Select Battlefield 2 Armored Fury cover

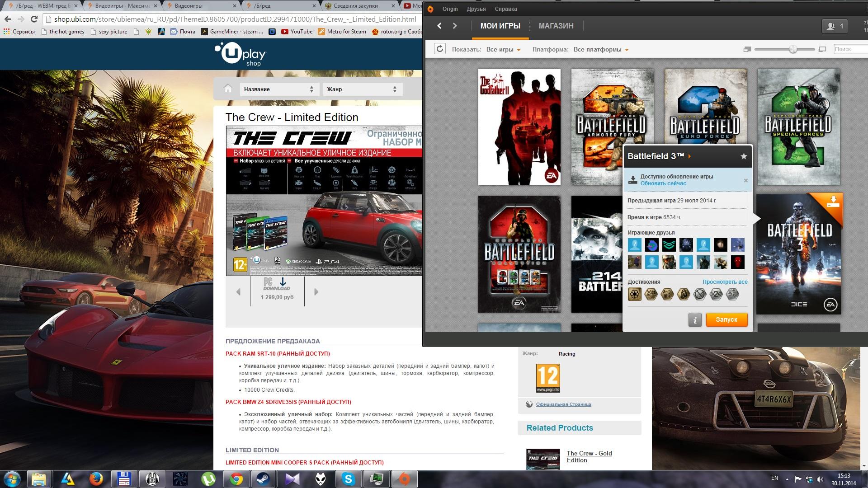pyautogui.click(x=613, y=127)
